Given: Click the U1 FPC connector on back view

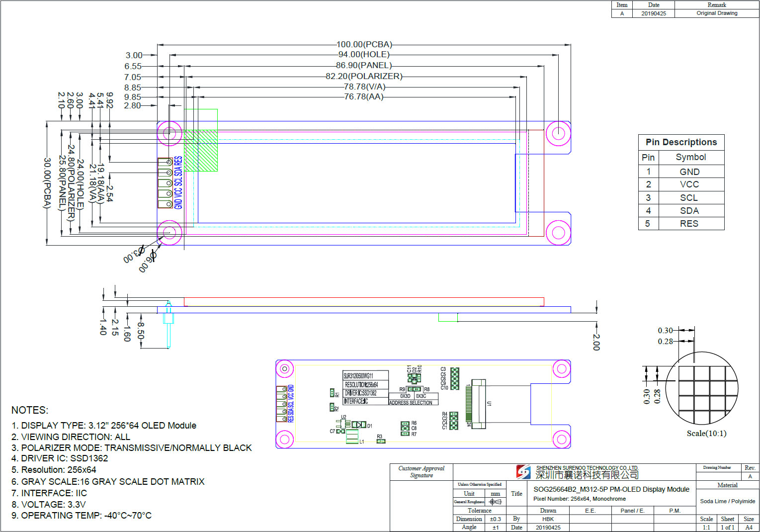Looking at the screenshot, I should point(478,403).
